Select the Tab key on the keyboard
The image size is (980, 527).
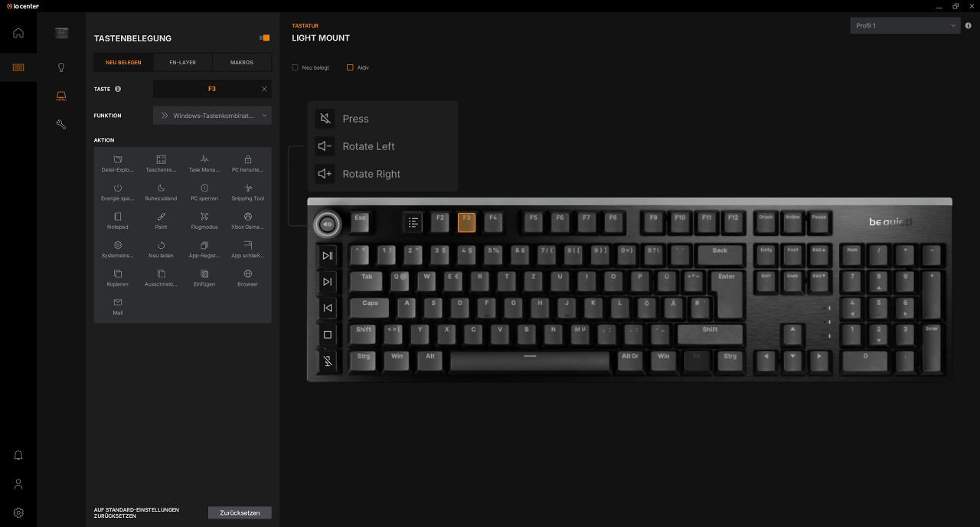(367, 281)
